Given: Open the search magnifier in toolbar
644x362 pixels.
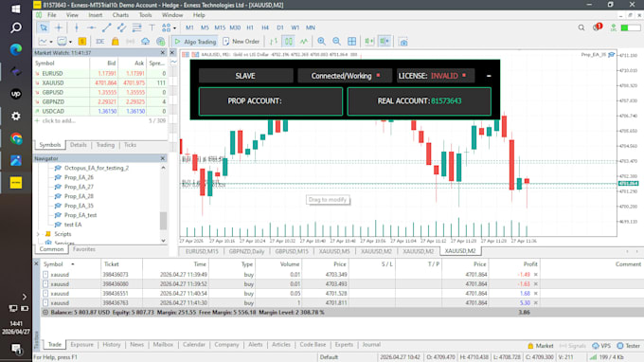Looking at the screenshot, I should tap(581, 27).
